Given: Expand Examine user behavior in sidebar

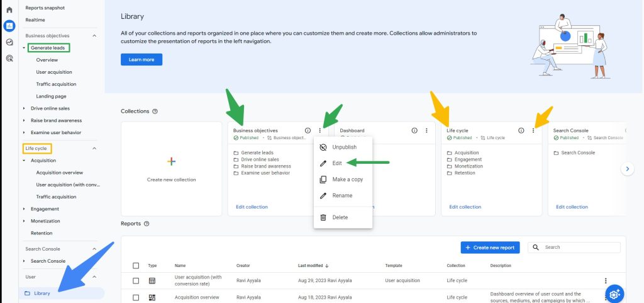Looking at the screenshot, I should pyautogui.click(x=25, y=132).
